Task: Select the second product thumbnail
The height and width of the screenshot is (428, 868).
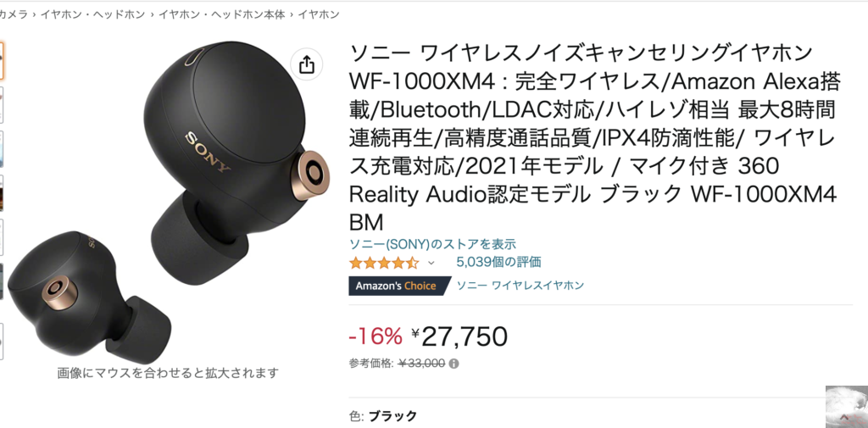Action: tap(2, 104)
